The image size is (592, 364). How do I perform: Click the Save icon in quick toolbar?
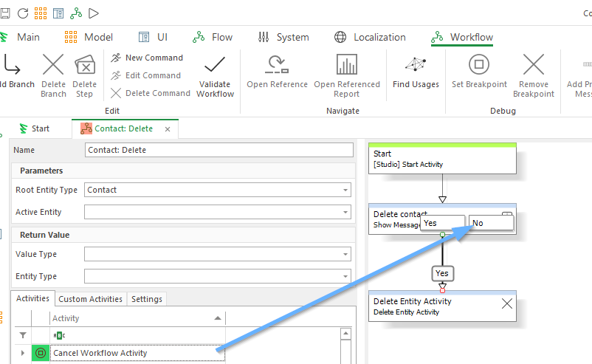coord(4,13)
